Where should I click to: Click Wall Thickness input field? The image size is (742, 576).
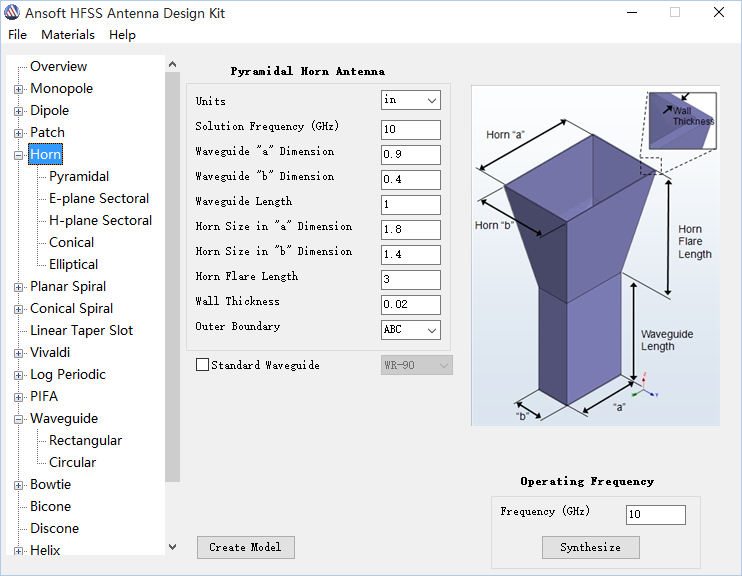pos(411,305)
